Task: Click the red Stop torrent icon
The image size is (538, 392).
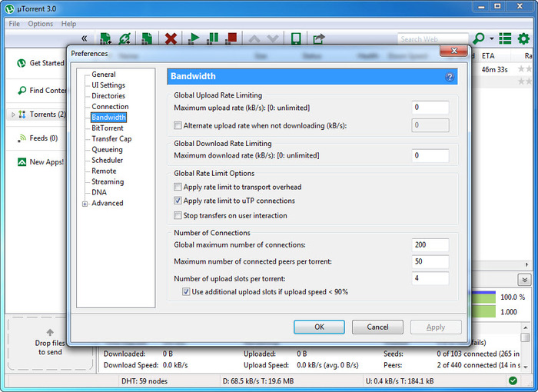Action: pos(231,38)
